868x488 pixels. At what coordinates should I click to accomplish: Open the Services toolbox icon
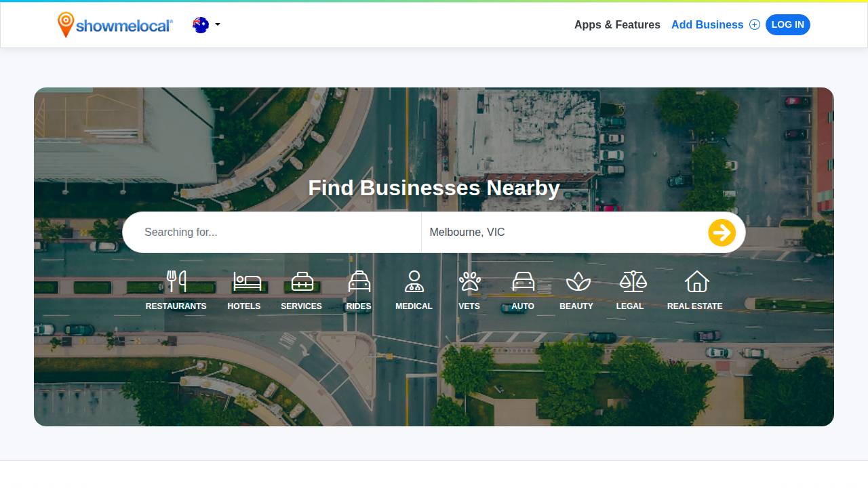pos(302,281)
